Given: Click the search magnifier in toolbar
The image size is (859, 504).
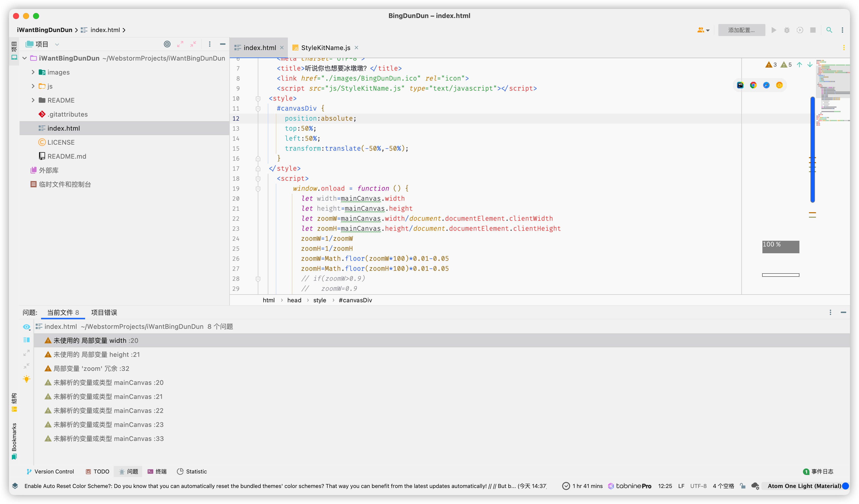Looking at the screenshot, I should [829, 30].
